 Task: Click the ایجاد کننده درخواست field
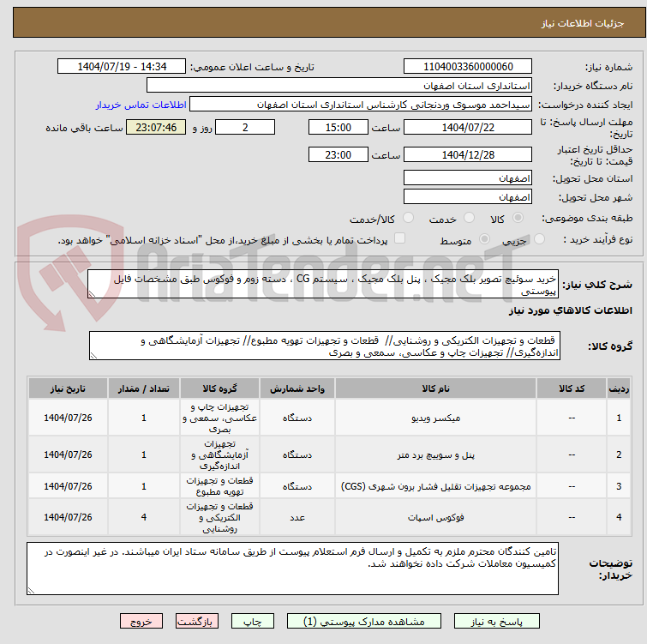coord(360,105)
